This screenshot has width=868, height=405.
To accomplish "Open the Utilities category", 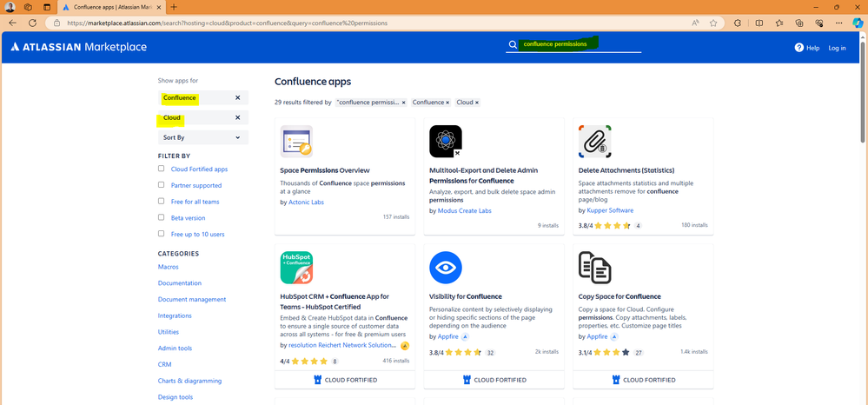I will [169, 332].
